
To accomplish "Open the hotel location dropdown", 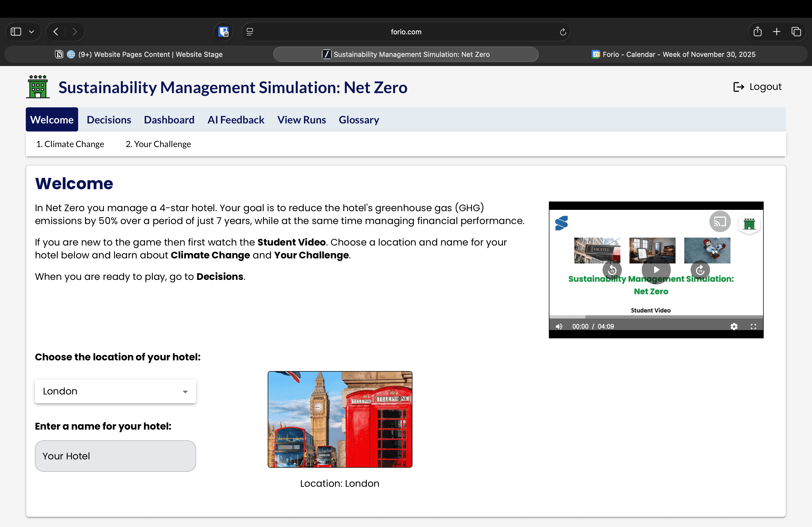I will tap(115, 391).
